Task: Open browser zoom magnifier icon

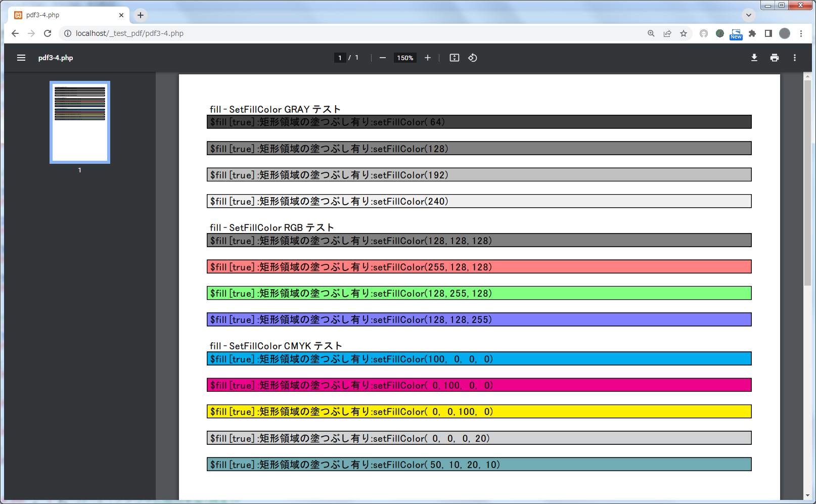Action: click(x=651, y=33)
